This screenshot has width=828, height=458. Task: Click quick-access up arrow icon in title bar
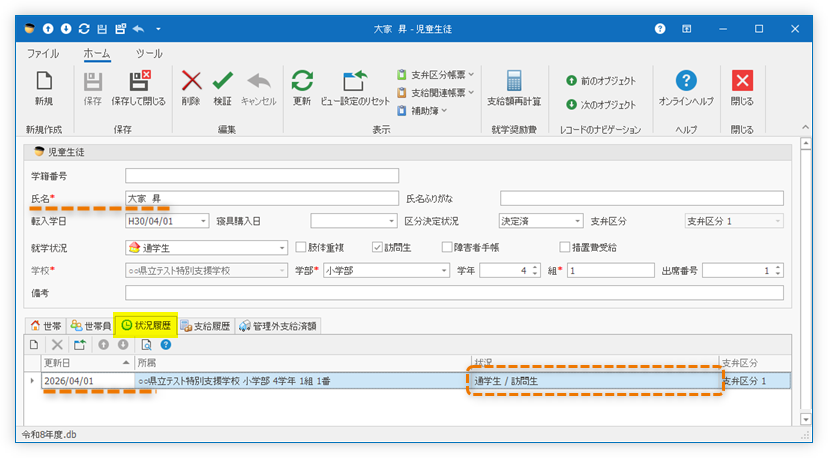pyautogui.click(x=48, y=29)
